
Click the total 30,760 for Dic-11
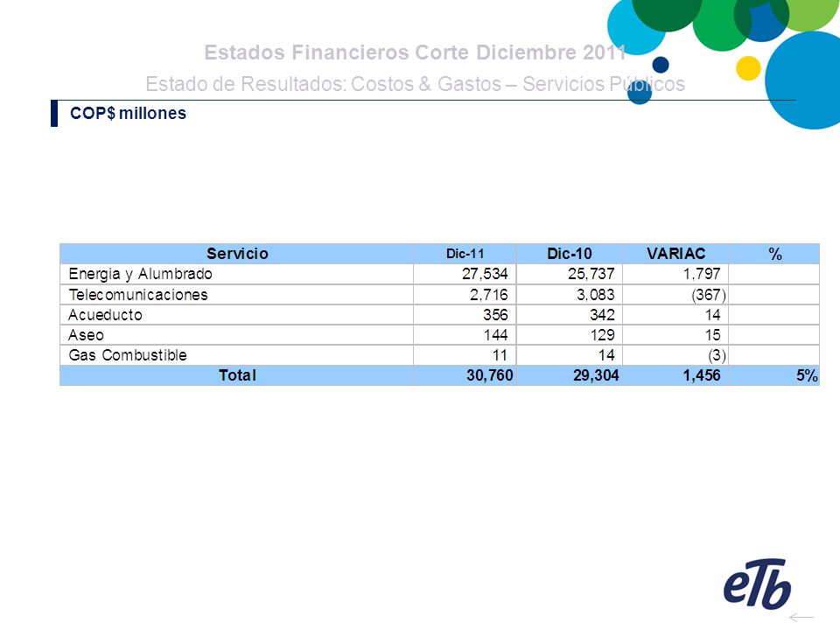[x=490, y=375]
